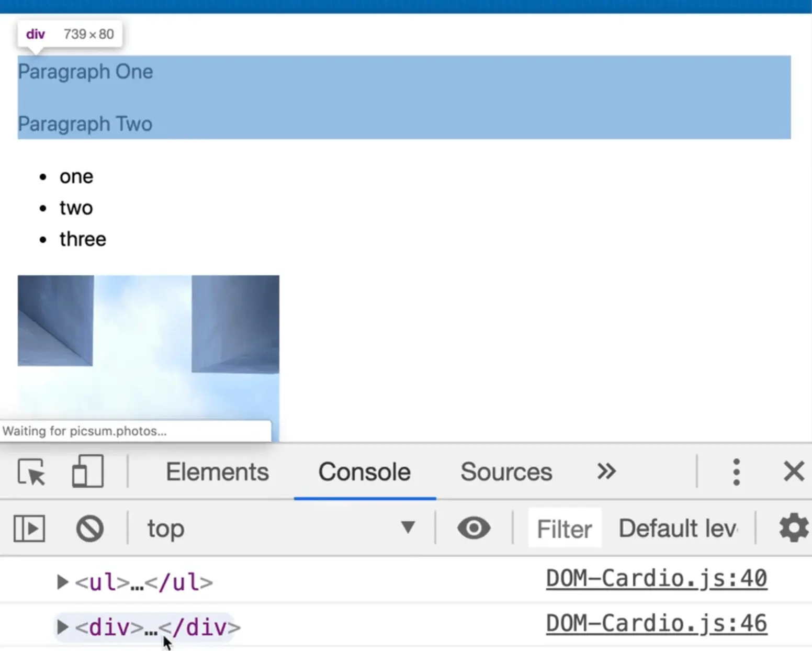Click the console Filter input field
The image size is (812, 651).
(565, 529)
